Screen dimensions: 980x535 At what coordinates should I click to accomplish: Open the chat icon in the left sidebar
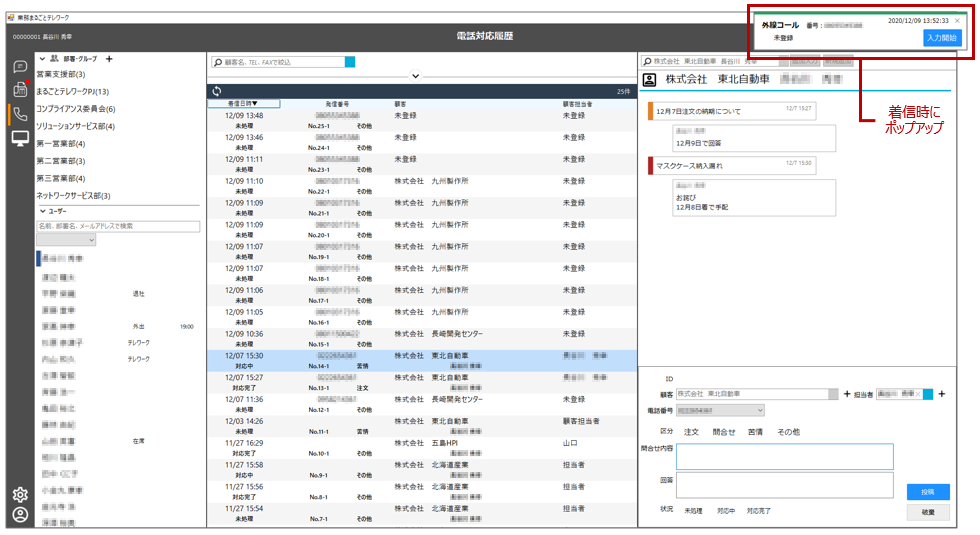tap(19, 67)
